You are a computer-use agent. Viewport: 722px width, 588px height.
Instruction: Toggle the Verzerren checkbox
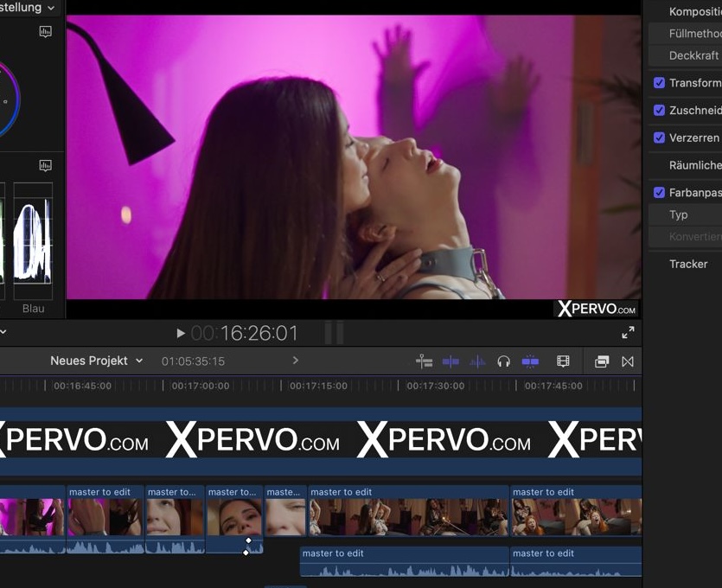coord(659,137)
